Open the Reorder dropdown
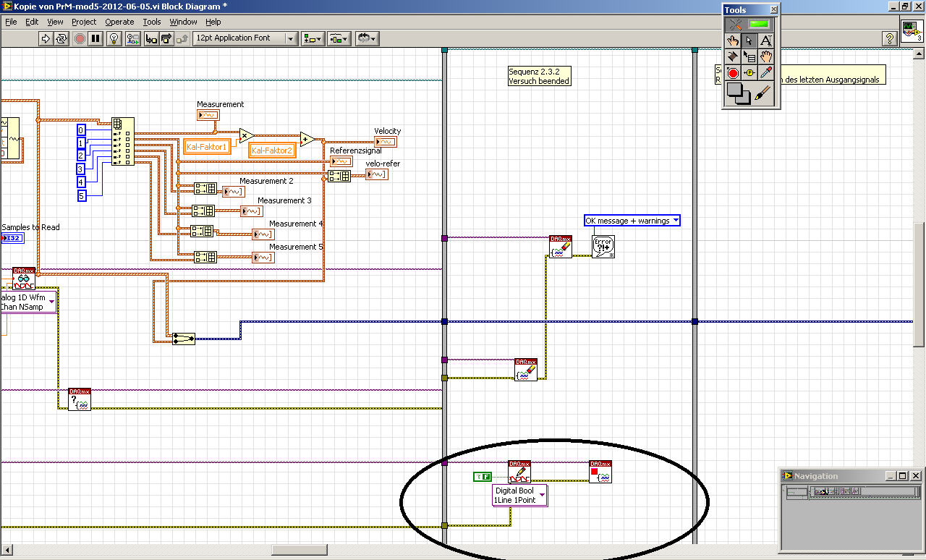Image resolution: width=926 pixels, height=560 pixels. [x=367, y=38]
